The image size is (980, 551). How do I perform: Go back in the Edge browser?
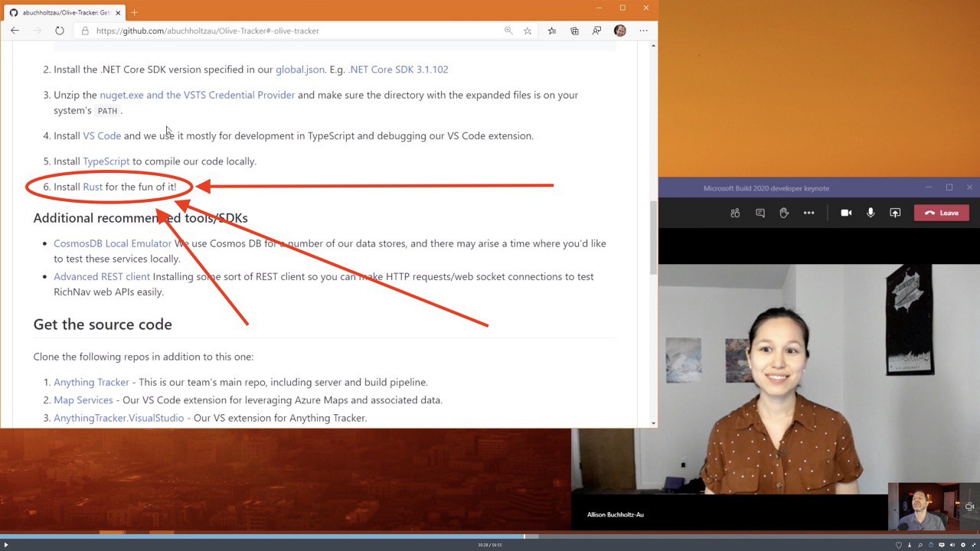(15, 31)
